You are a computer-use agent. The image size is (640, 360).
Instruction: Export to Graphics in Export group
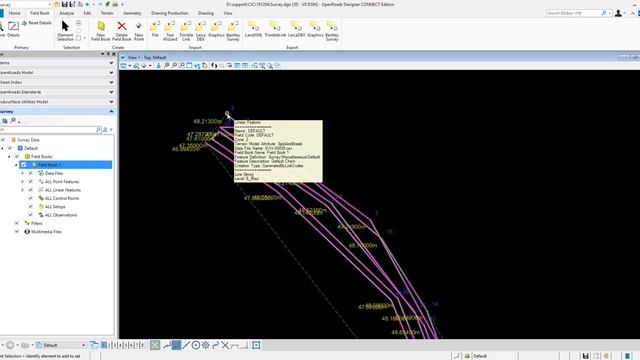click(x=315, y=29)
